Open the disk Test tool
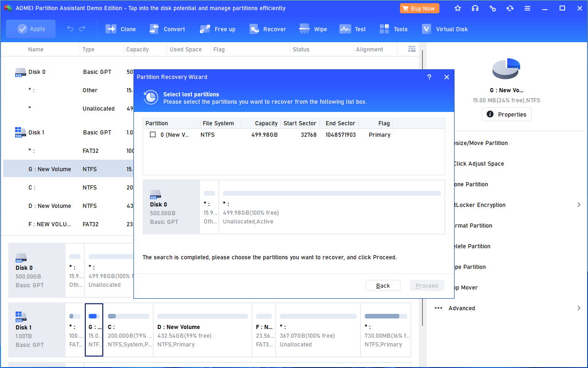 [x=353, y=28]
